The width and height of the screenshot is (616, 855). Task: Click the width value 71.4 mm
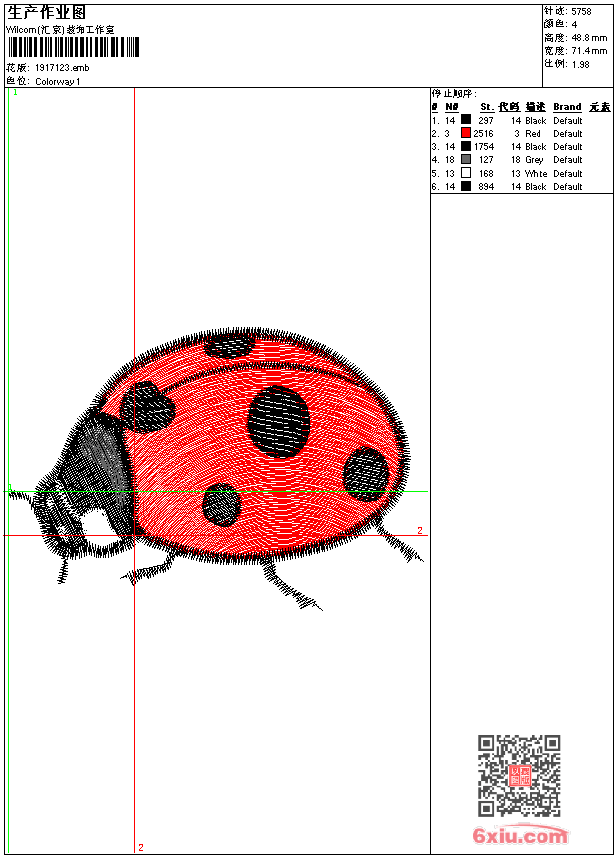click(589, 51)
